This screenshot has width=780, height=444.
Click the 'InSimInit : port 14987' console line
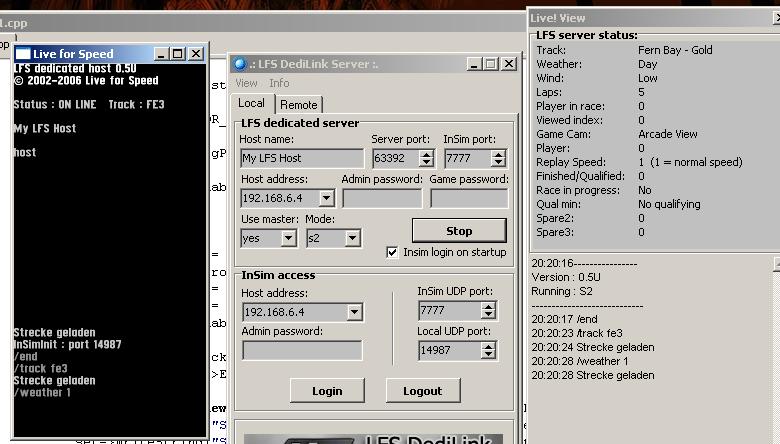coord(68,344)
